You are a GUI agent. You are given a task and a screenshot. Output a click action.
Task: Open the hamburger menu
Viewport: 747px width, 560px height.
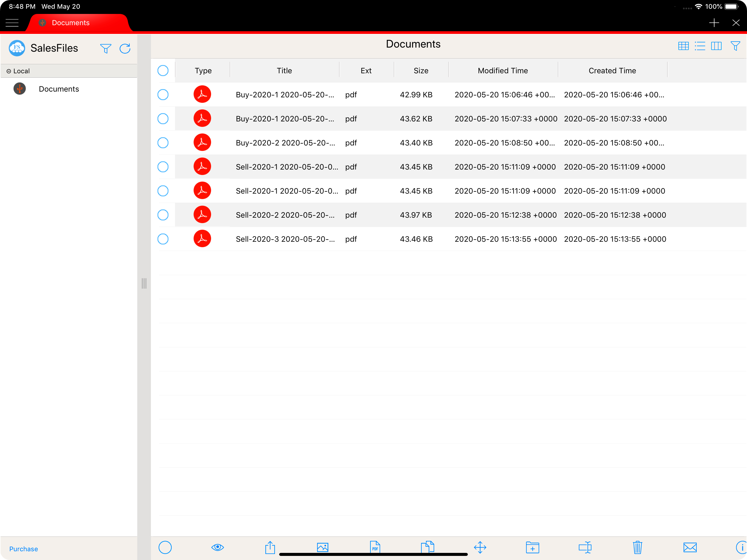[12, 23]
